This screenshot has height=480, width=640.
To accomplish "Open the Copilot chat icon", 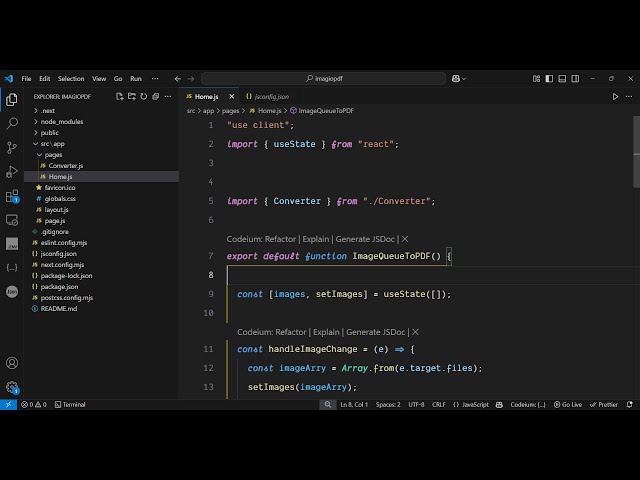I will coord(456,79).
